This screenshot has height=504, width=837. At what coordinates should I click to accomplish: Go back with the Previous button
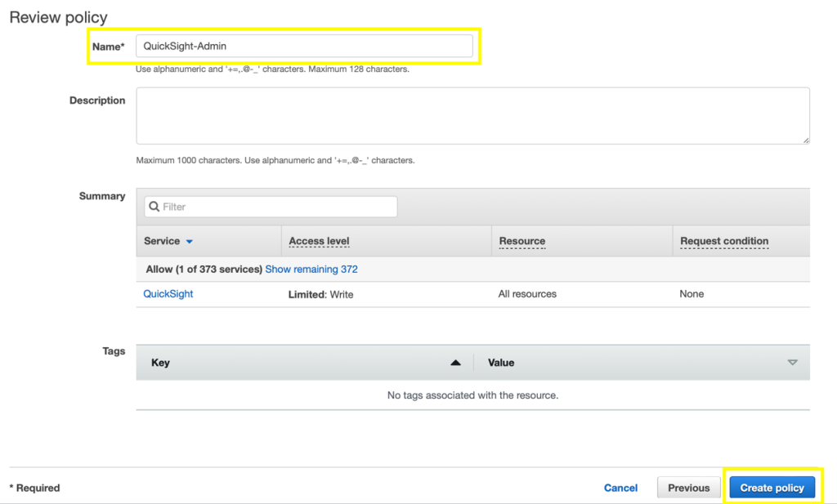688,488
